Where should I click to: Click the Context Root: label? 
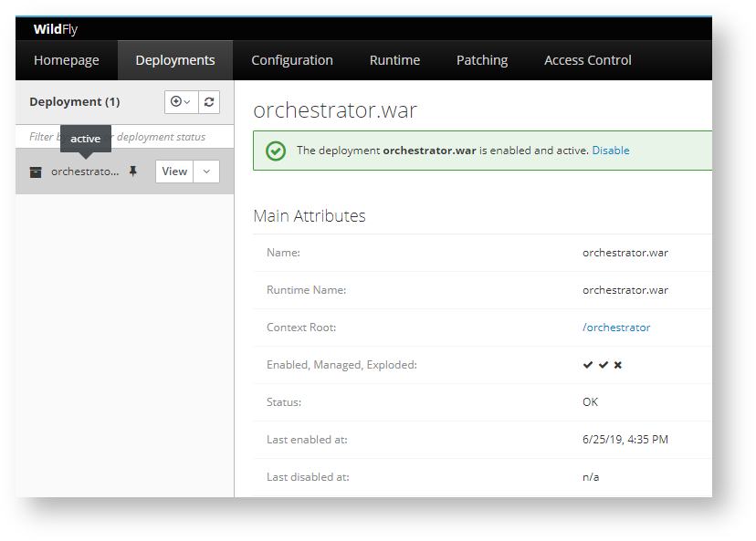[301, 328]
